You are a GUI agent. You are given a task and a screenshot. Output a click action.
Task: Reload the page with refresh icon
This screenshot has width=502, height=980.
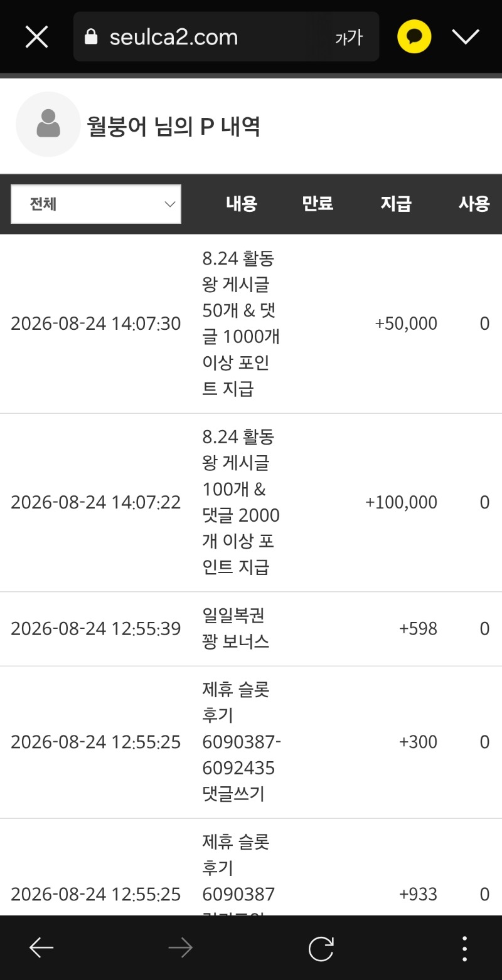tap(321, 948)
